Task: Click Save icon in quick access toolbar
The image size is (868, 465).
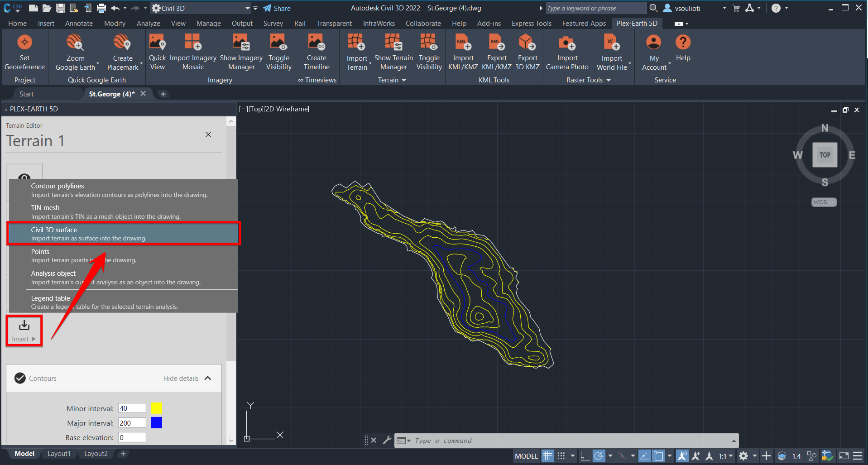Action: [60, 8]
